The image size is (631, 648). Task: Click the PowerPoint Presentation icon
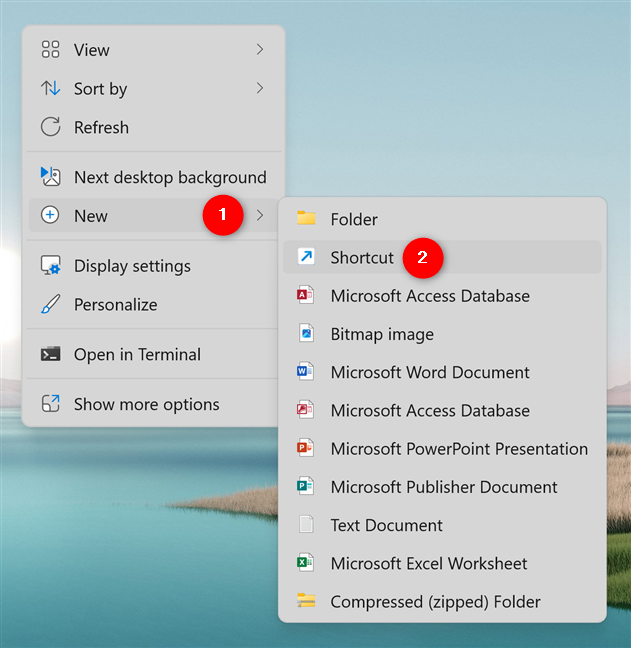[305, 448]
